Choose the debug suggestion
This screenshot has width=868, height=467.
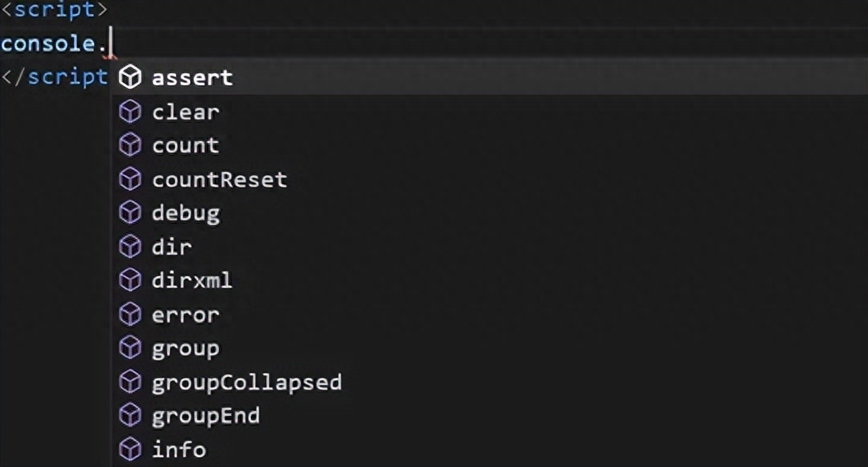pos(490,213)
